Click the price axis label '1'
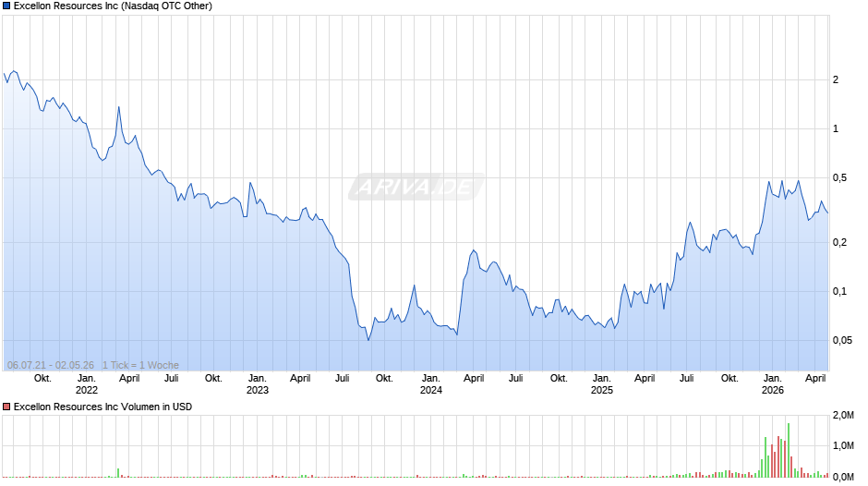This screenshot has height=486, width=868. pyautogui.click(x=836, y=128)
